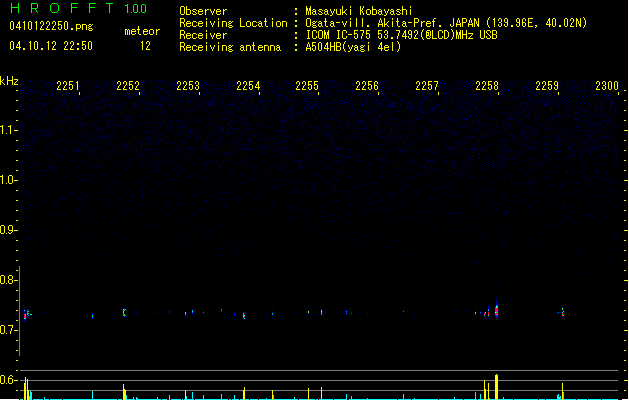629x400 pixels.
Task: Click the tallest yellow intensity bar near 2258
Action: (497, 387)
